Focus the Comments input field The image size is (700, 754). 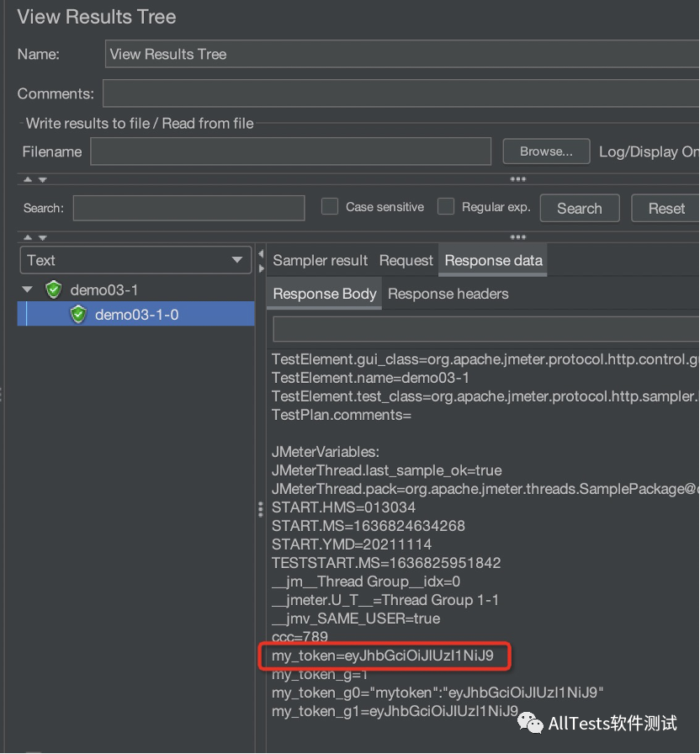pos(401,93)
